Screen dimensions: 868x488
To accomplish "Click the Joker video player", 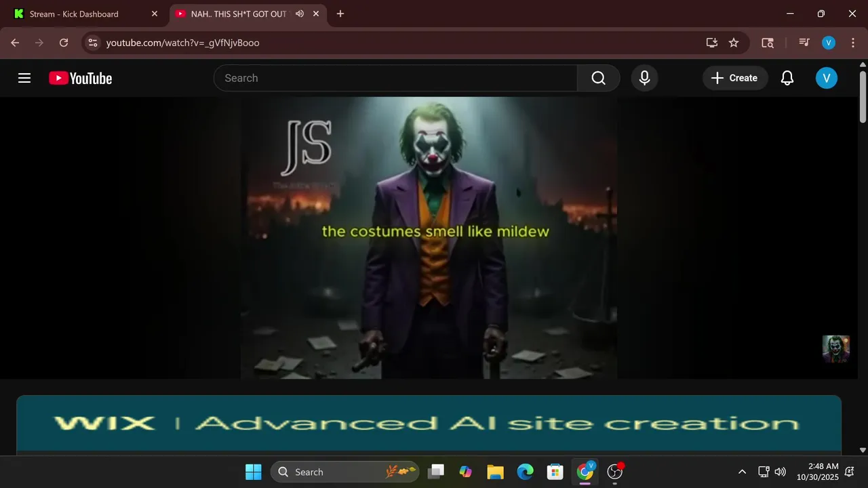I will pyautogui.click(x=429, y=237).
